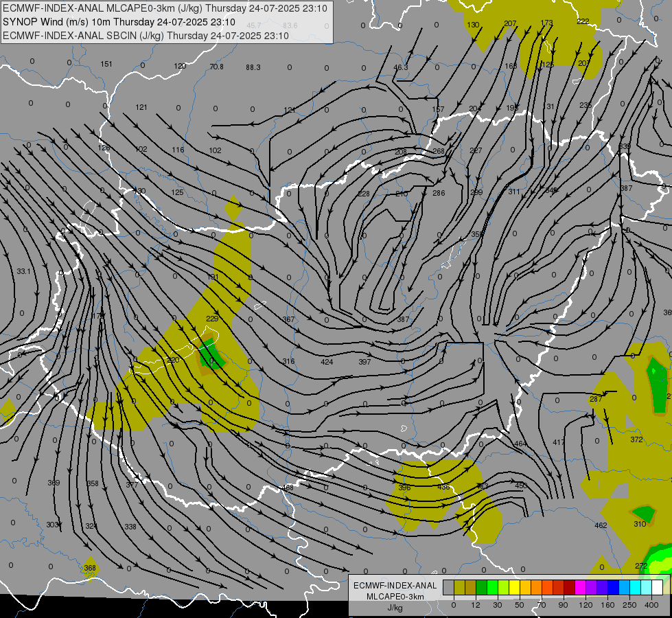Click the map value 191
This screenshot has height=618, width=672.
click(213, 277)
